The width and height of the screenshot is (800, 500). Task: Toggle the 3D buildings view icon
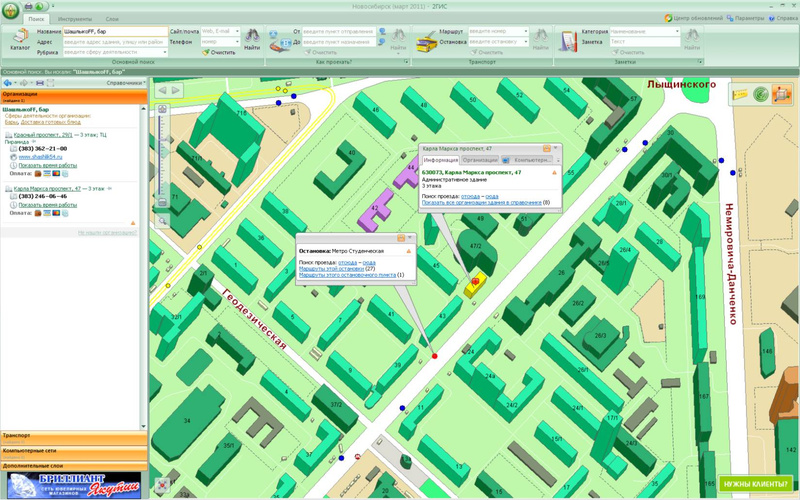pyautogui.click(x=782, y=95)
